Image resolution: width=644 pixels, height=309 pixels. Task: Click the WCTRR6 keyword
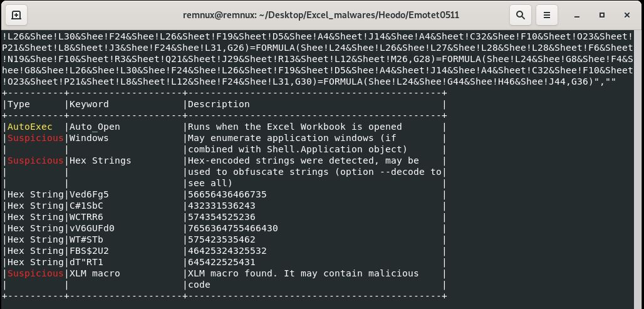pyautogui.click(x=86, y=217)
